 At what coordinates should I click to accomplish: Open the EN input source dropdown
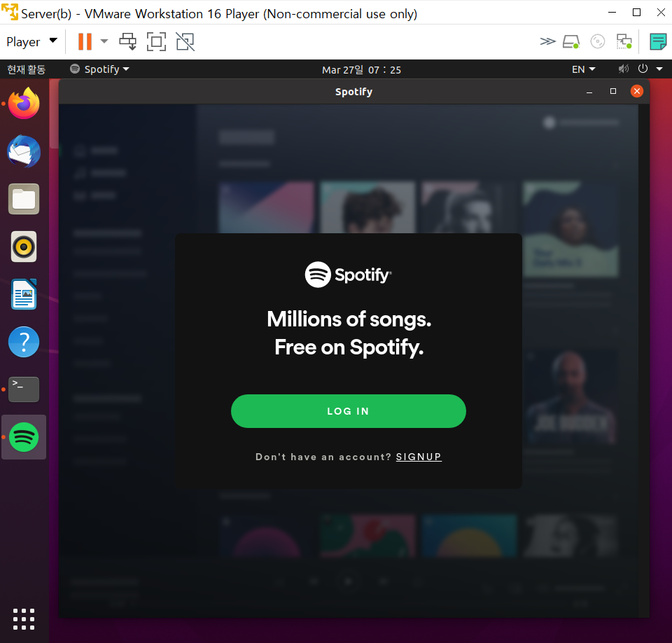(583, 69)
